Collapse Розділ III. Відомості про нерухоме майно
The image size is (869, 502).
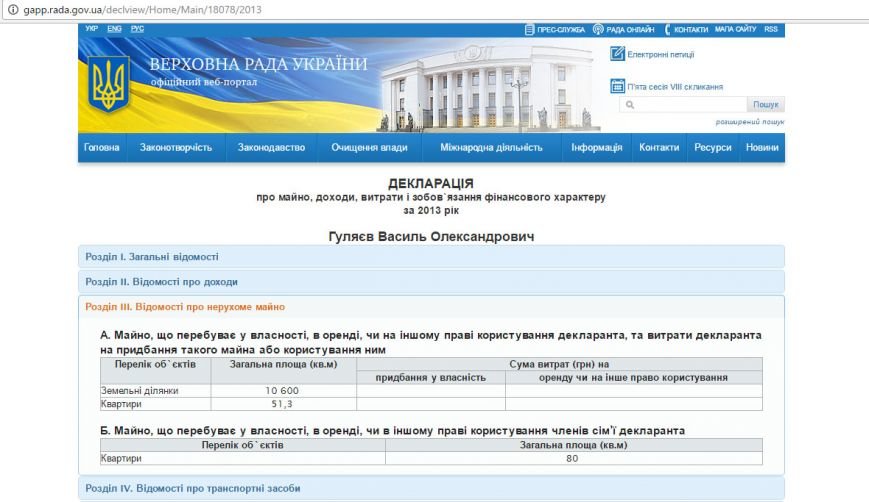click(x=431, y=306)
